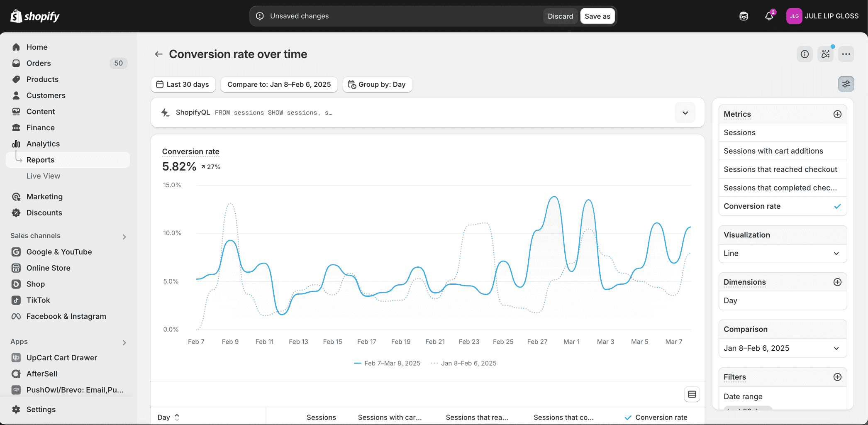This screenshot has width=868, height=425.
Task: Open the Compare to: Jan 8–Feb 6 selector
Action: [279, 84]
